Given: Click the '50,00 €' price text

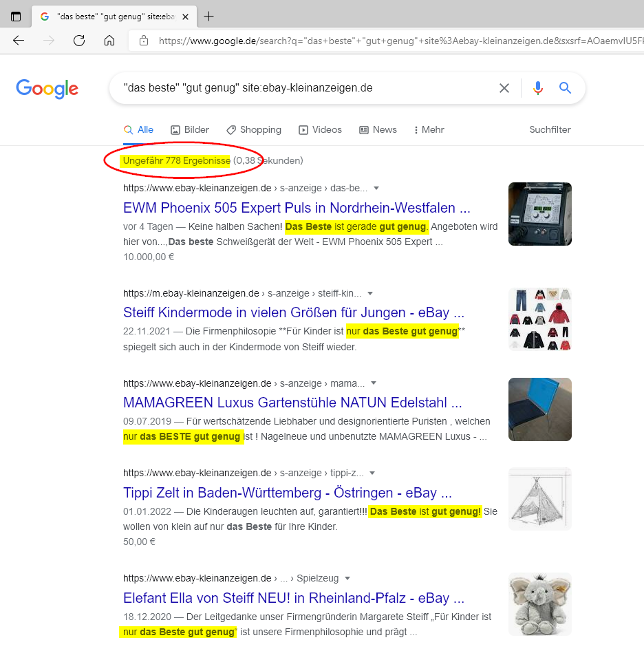Looking at the screenshot, I should [139, 542].
